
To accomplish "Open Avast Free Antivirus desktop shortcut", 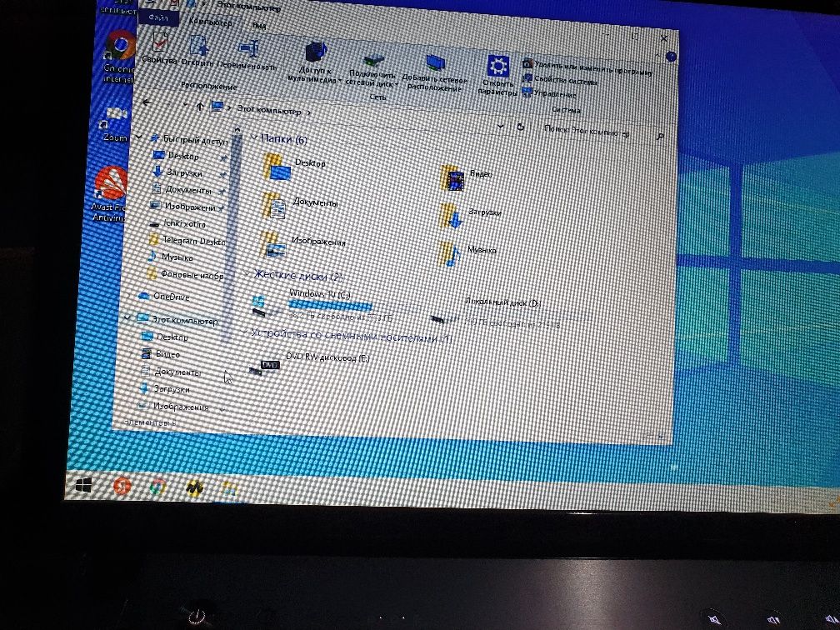I will [x=111, y=194].
